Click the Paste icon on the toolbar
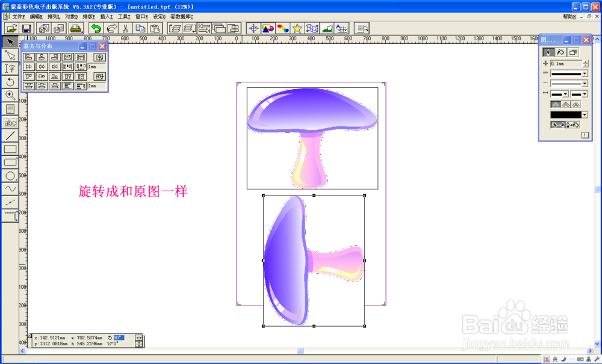The width and height of the screenshot is (602, 364). 156,28
